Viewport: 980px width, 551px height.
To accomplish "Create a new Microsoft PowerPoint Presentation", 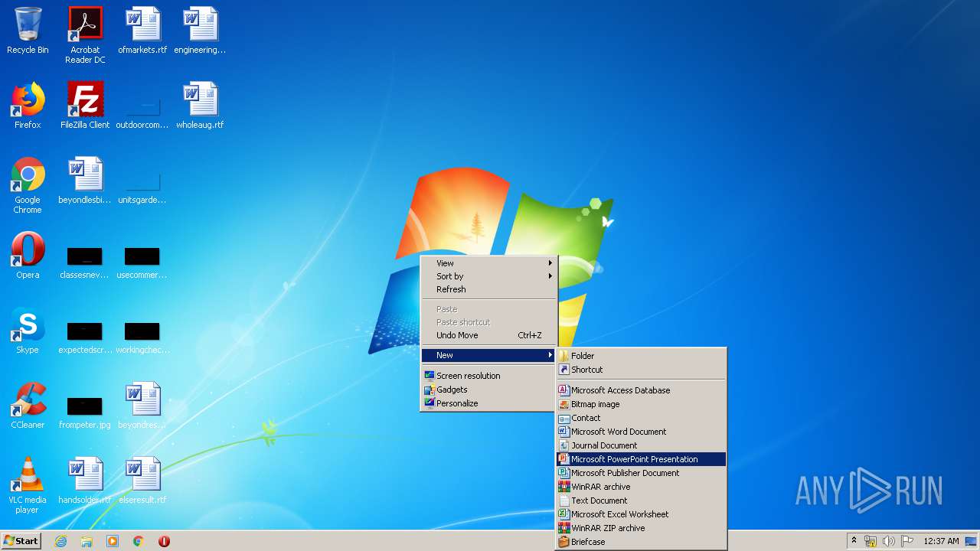I will [x=641, y=459].
